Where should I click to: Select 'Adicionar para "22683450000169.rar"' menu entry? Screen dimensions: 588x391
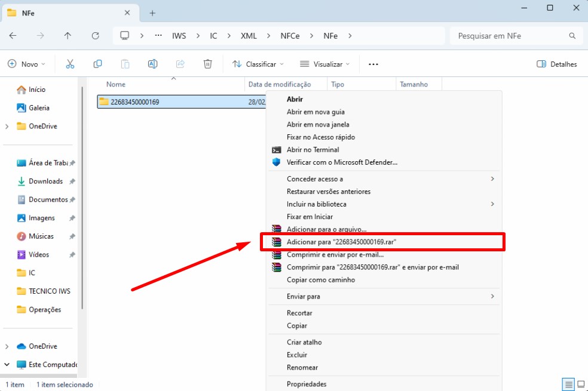click(341, 242)
